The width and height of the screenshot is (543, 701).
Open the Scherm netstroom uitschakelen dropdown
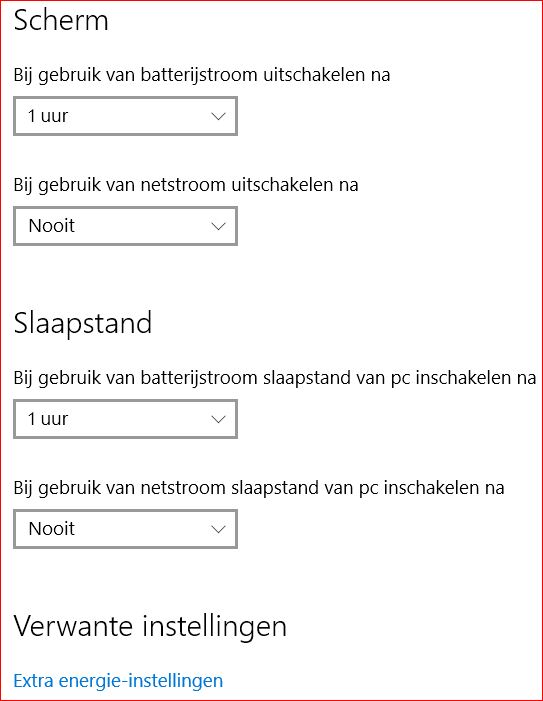[125, 226]
